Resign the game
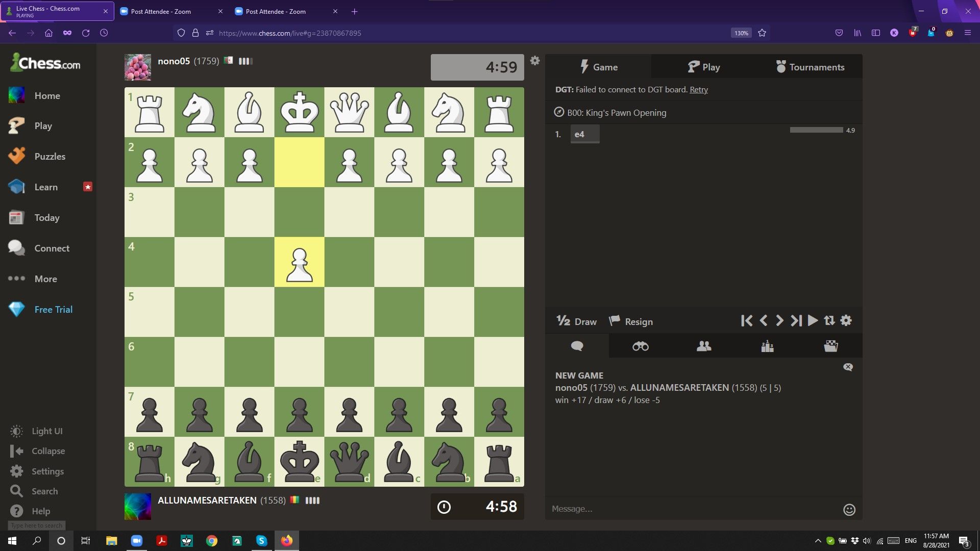The height and width of the screenshot is (551, 980). (x=631, y=321)
